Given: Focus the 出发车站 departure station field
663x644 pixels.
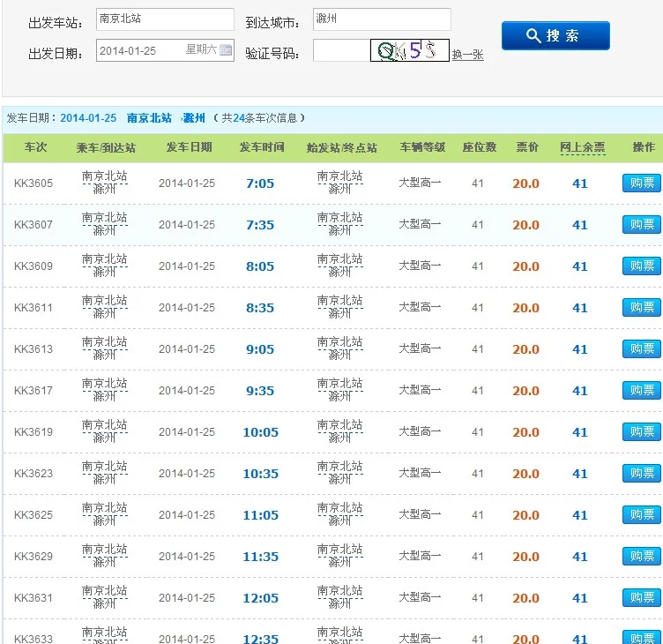Looking at the screenshot, I should [x=165, y=19].
